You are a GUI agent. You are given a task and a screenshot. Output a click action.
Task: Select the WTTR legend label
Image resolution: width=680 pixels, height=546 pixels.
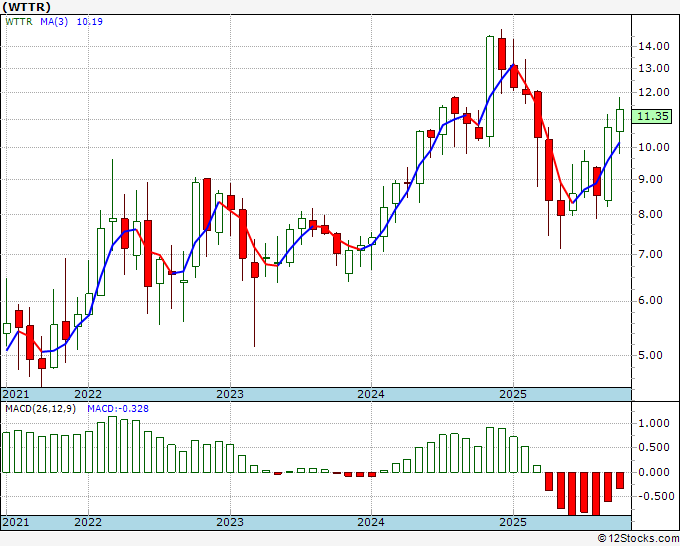click(x=19, y=21)
